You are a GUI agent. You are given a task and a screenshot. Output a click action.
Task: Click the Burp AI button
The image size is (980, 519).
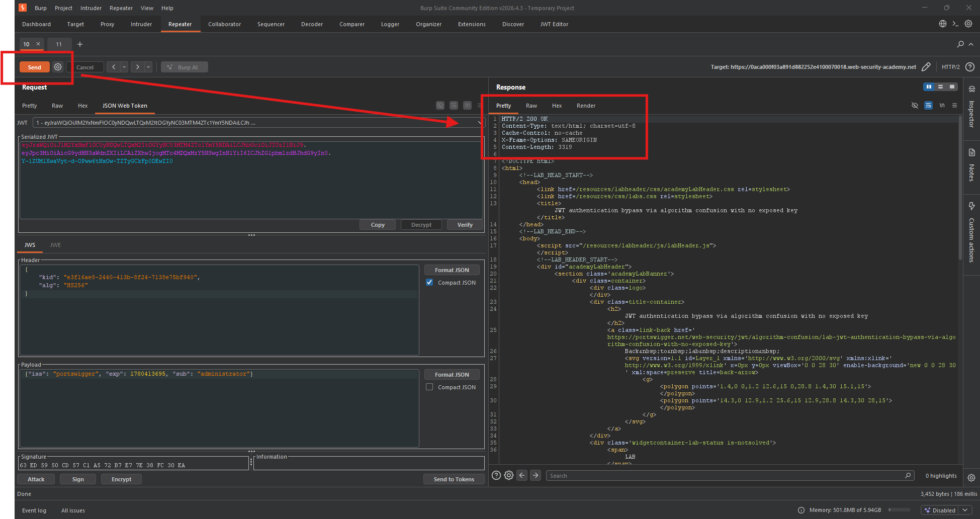point(184,67)
